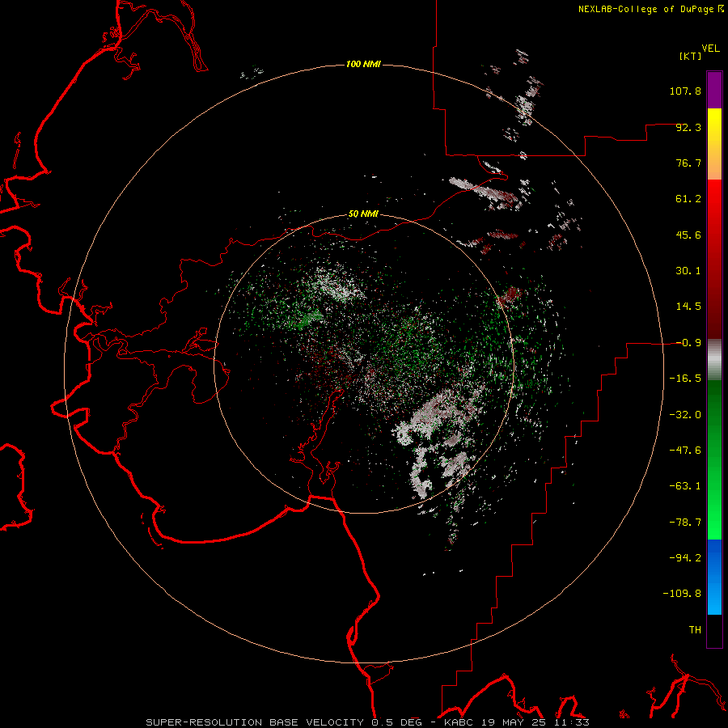
Task: Pick the yellow-orange segment of the color bar
Action: coord(714,144)
